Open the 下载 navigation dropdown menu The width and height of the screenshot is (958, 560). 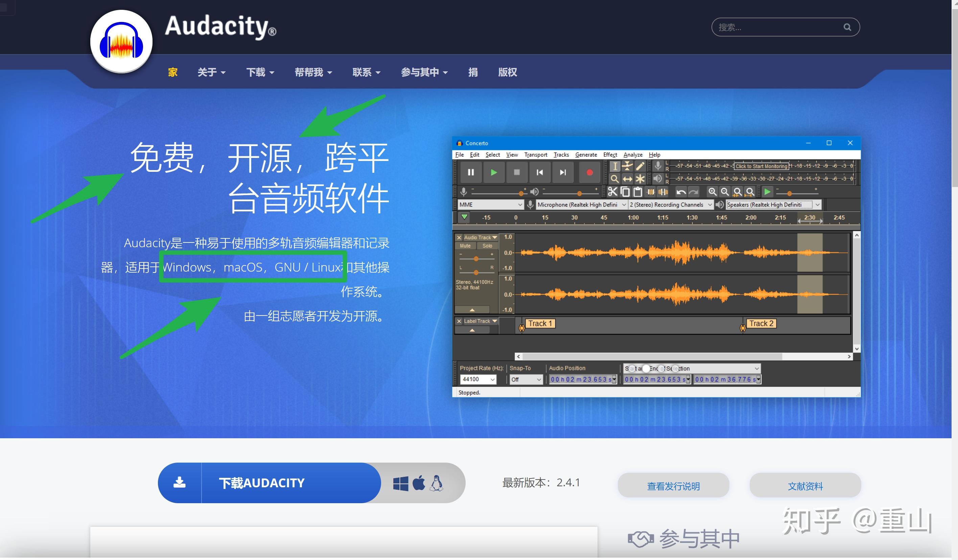(260, 72)
